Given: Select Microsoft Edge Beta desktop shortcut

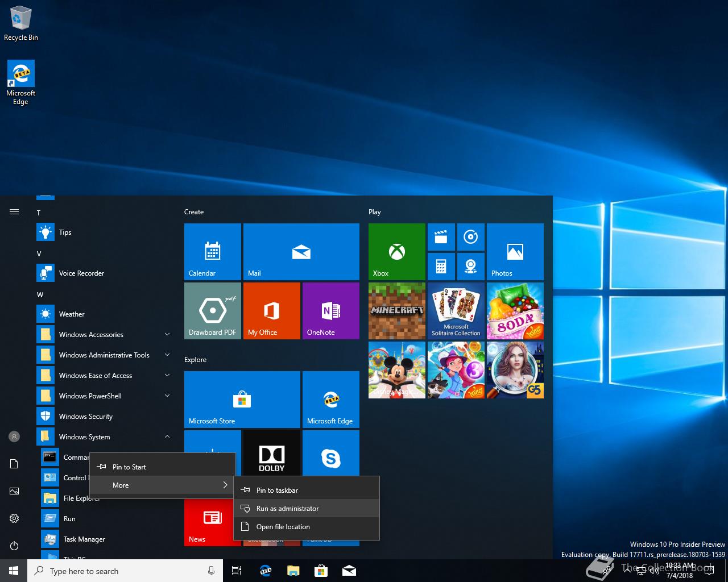Looking at the screenshot, I should 21,83.
